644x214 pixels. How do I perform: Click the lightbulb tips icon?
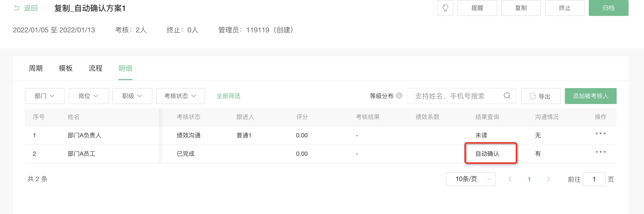[x=445, y=8]
